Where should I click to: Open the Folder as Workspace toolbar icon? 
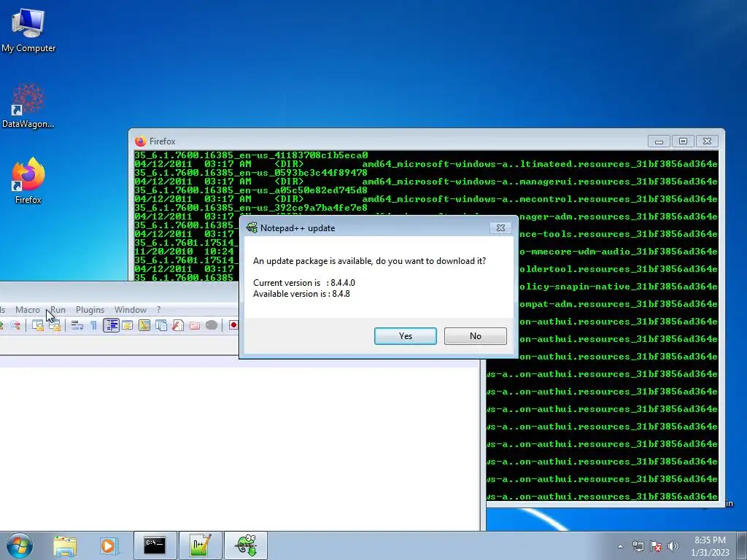[194, 325]
